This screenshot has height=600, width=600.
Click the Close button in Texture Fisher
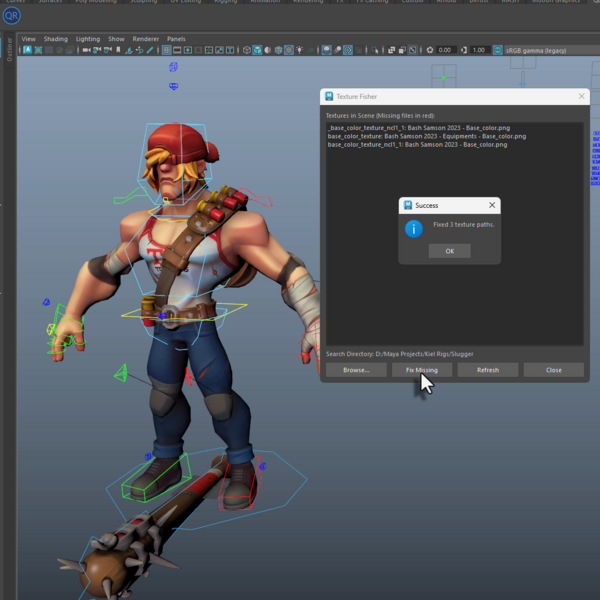554,370
